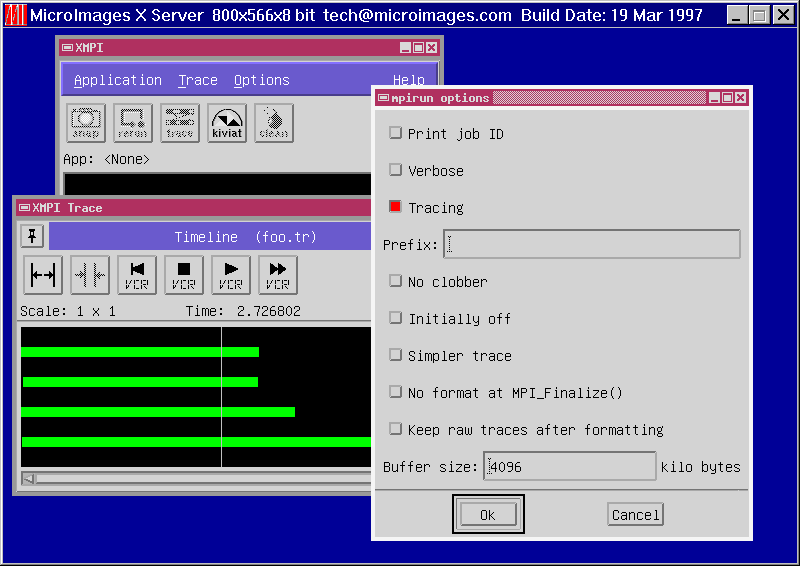Toggle the No clobber option
800x566 pixels.
[x=395, y=281]
